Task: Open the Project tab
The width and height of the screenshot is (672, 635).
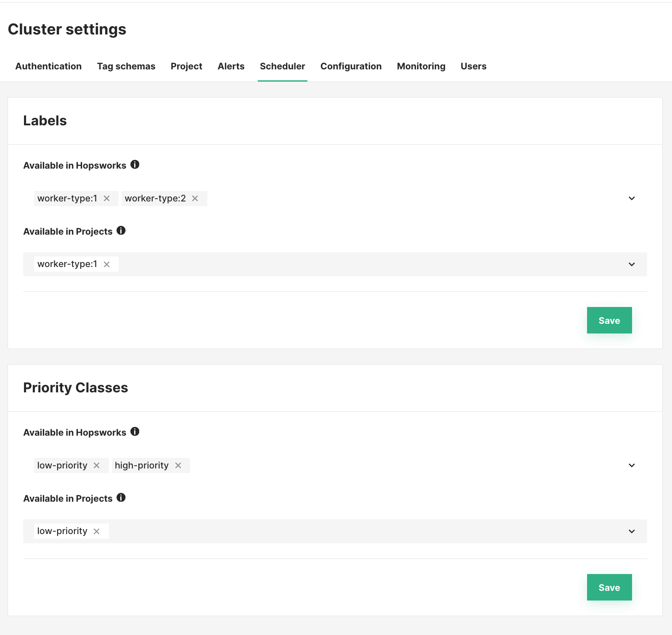Action: (186, 66)
